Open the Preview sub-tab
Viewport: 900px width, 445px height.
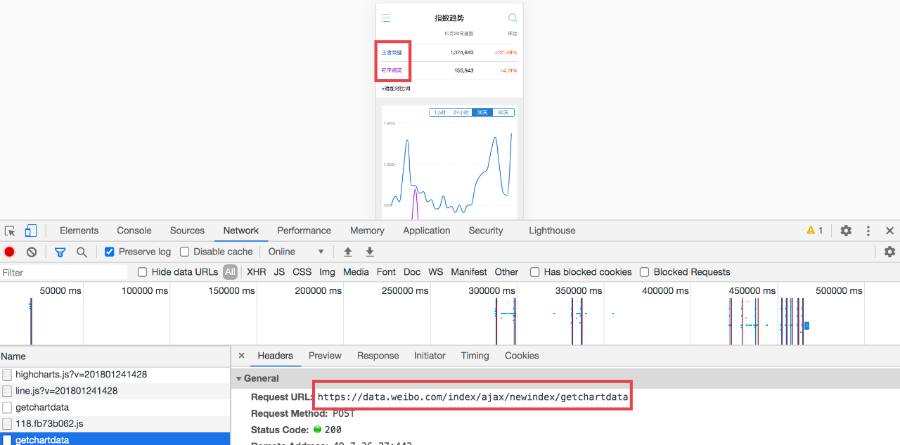coord(325,356)
